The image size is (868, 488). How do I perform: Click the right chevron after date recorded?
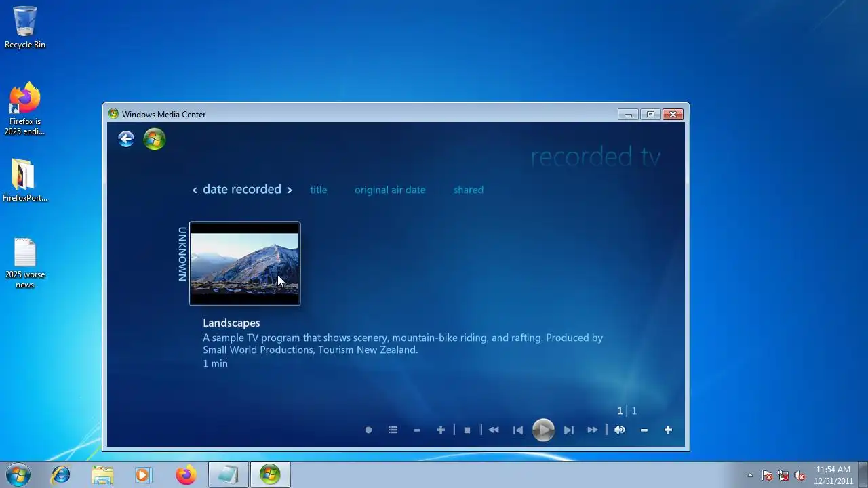coord(290,190)
